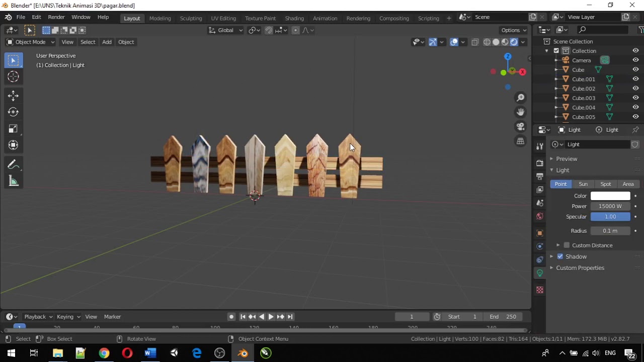Pick the Measure tool
Screen dimensions: 644x362
pyautogui.click(x=14, y=182)
